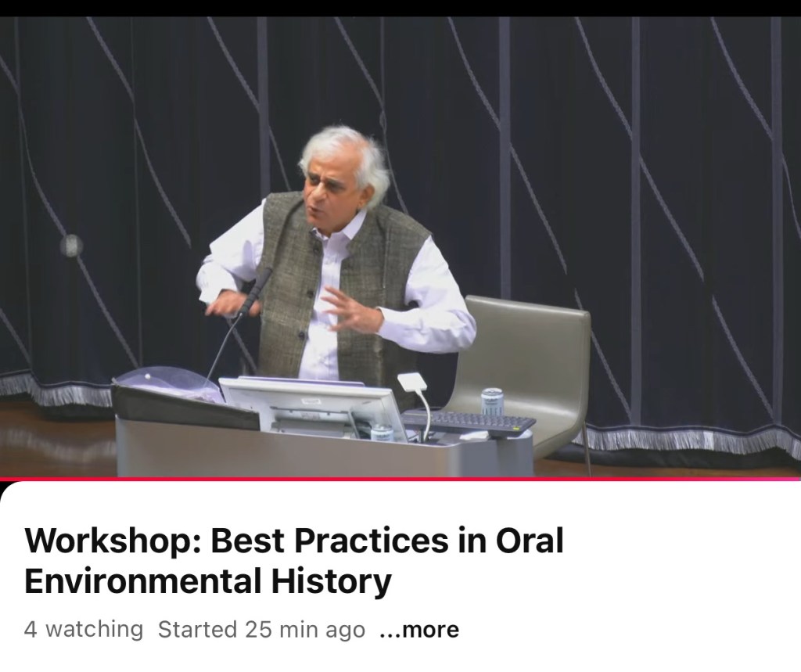Click the beverage can beside the keyboard
Image resolution: width=801 pixels, height=672 pixels.
pos(491,401)
